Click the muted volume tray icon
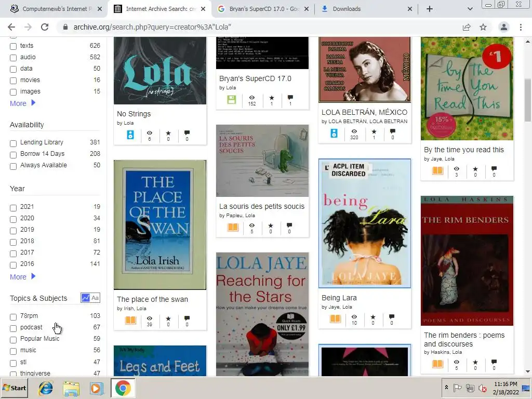The height and width of the screenshot is (399, 532). click(482, 388)
